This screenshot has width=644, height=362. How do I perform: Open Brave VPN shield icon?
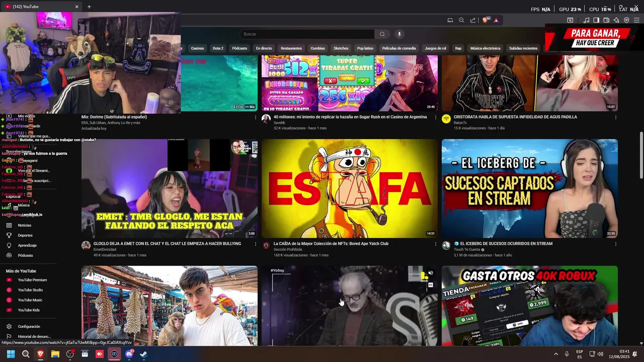pos(626,20)
